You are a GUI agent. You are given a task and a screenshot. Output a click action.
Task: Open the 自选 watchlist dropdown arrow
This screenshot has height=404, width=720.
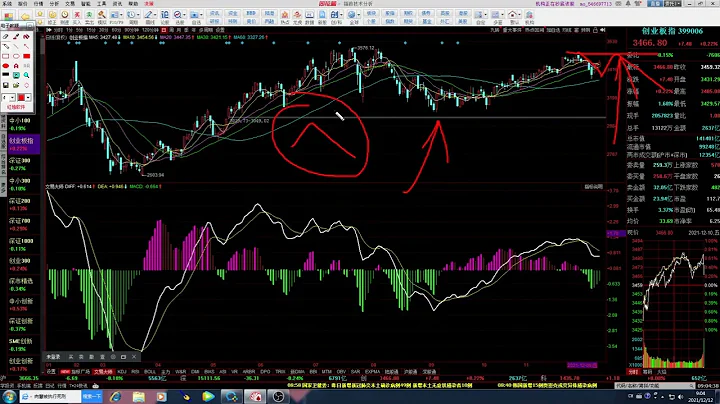coord(201,15)
